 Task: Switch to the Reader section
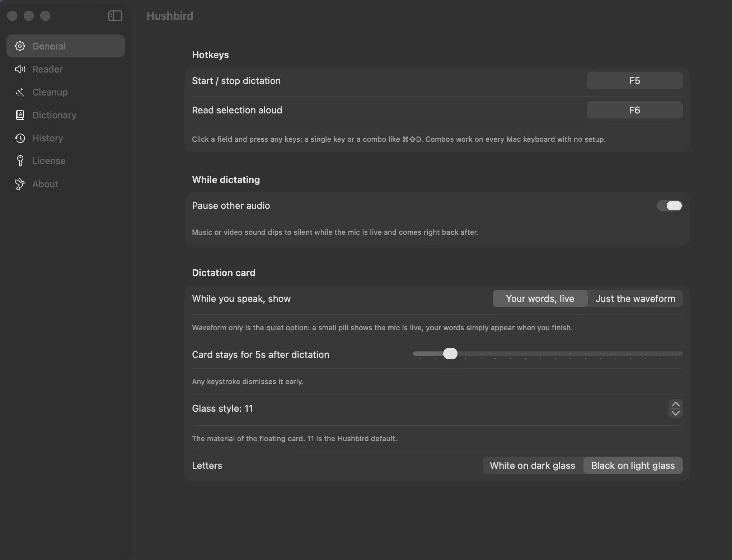(66, 69)
